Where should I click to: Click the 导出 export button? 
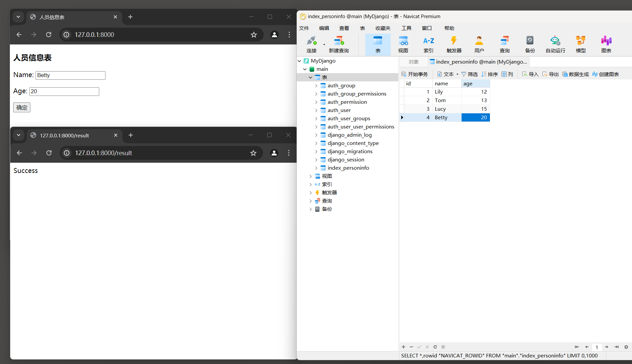click(550, 74)
